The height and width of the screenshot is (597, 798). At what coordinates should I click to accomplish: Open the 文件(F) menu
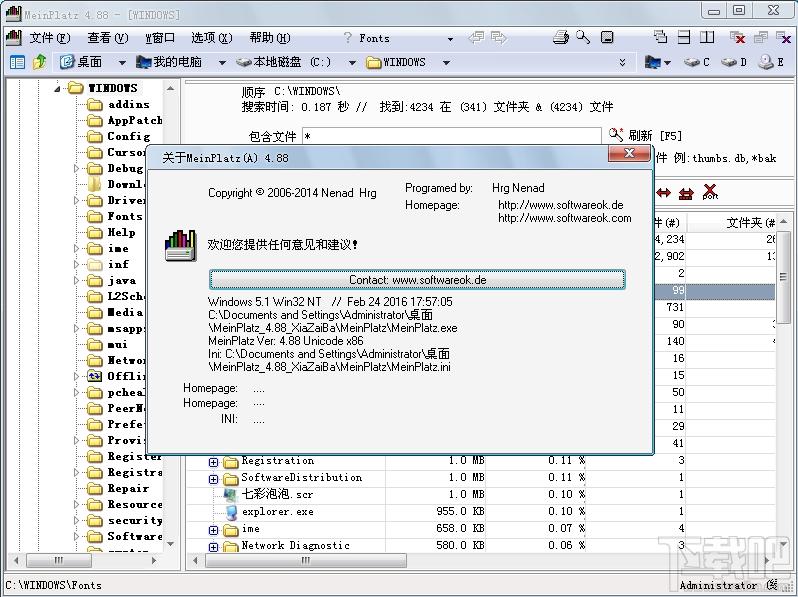point(50,38)
